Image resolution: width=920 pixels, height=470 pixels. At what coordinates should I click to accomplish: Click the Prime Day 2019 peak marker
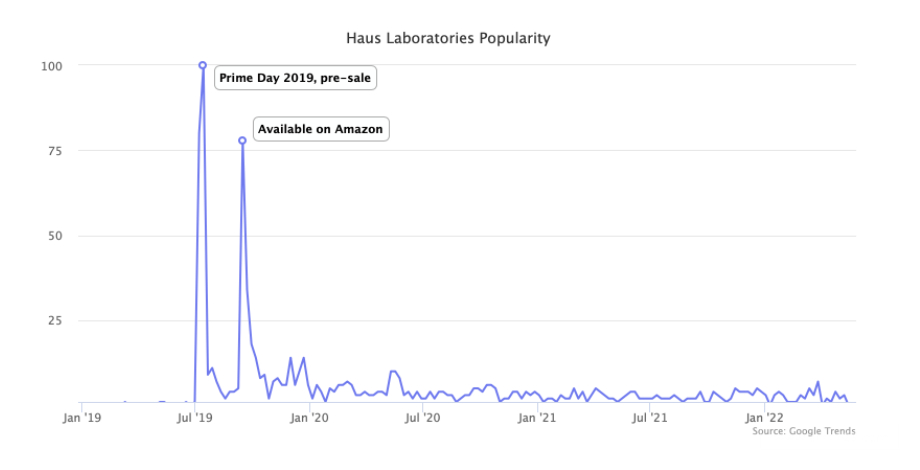tap(202, 65)
